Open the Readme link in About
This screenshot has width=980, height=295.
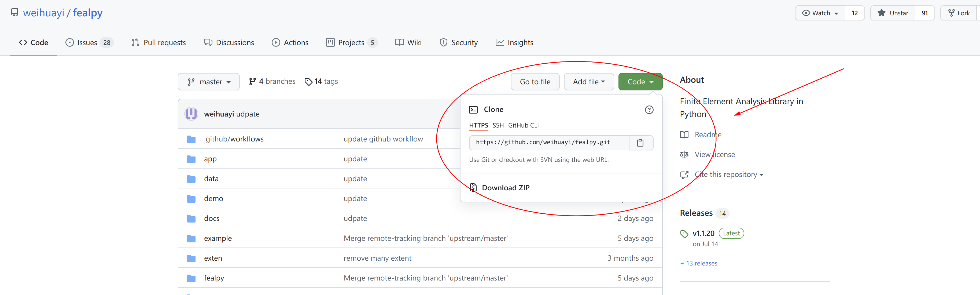[x=700, y=134]
